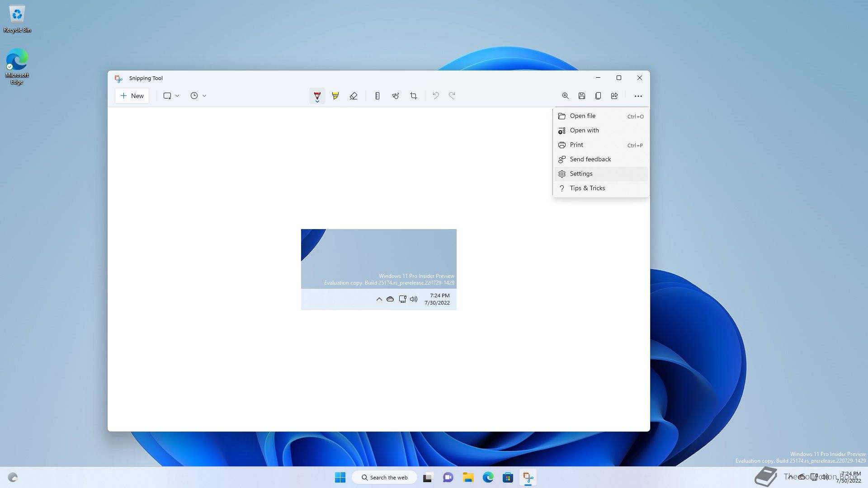Share the snip
Screen dimensions: 868x488
614,96
